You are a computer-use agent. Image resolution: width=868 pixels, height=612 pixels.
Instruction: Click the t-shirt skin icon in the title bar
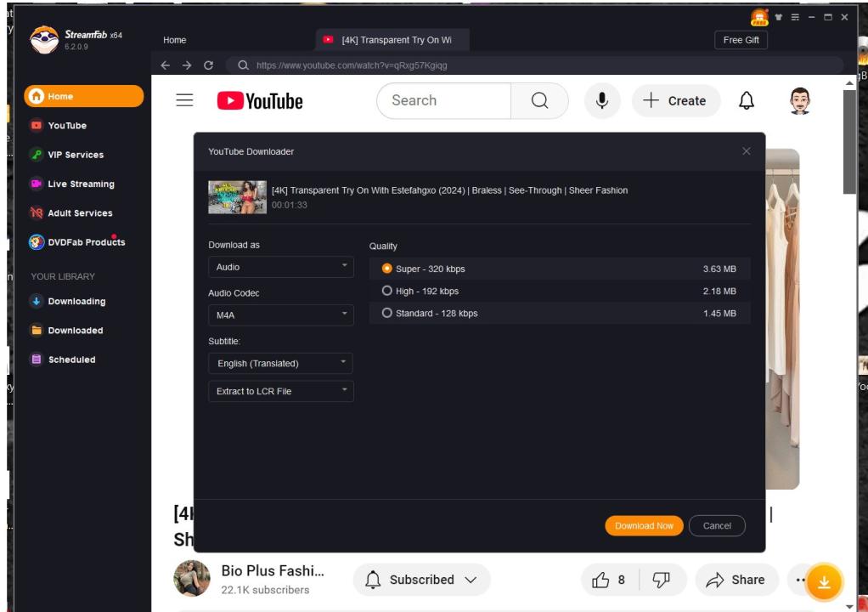click(x=778, y=17)
